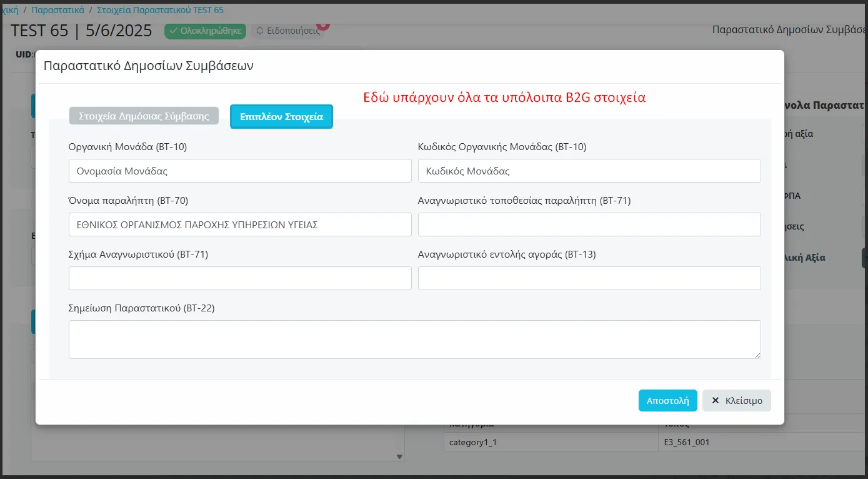
Task: Click the checkmark on Ολοκληρώθηκε badge
Action: [x=173, y=31]
